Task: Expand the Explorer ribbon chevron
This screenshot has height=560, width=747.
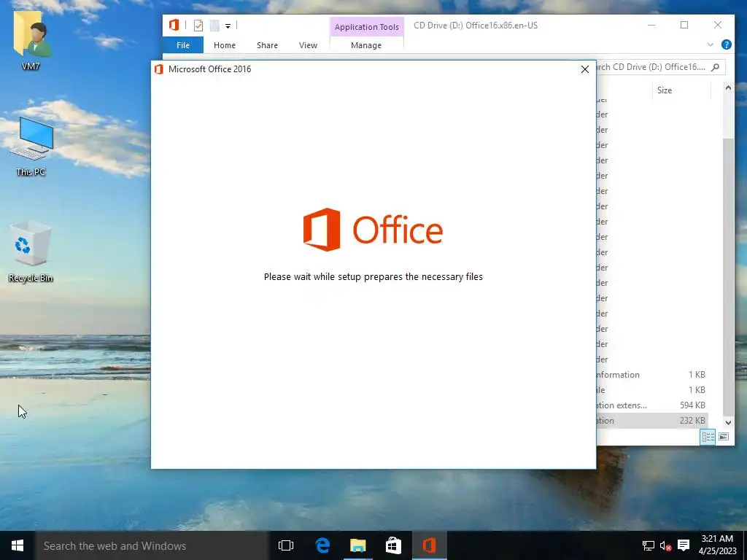Action: click(711, 44)
